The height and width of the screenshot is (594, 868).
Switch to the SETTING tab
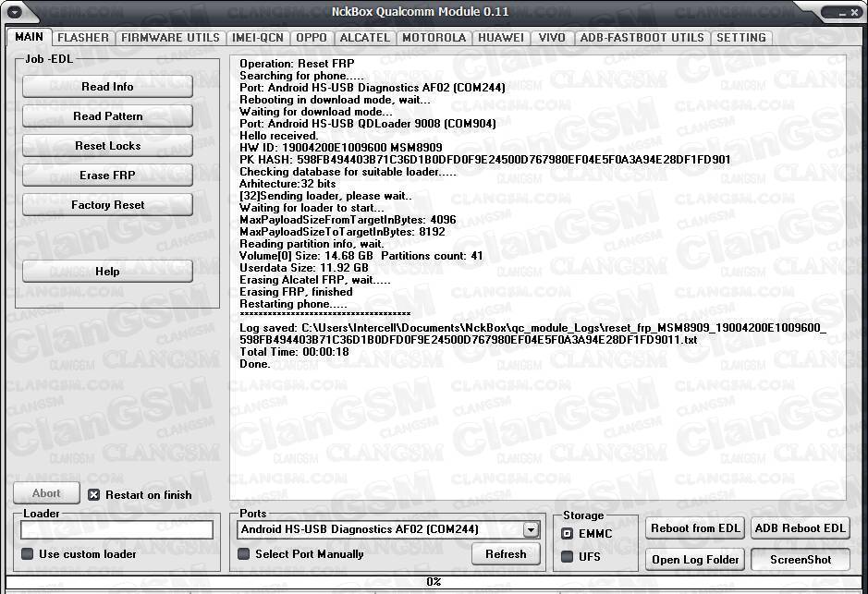coord(741,38)
